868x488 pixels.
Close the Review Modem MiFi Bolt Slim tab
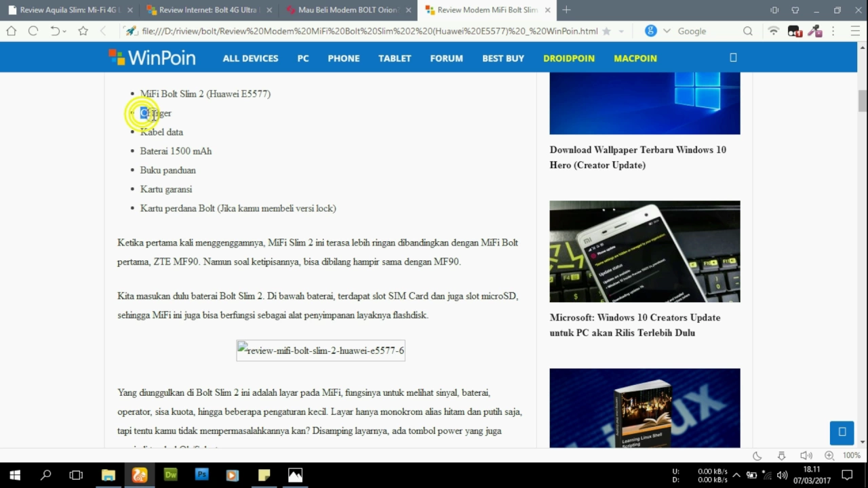548,10
